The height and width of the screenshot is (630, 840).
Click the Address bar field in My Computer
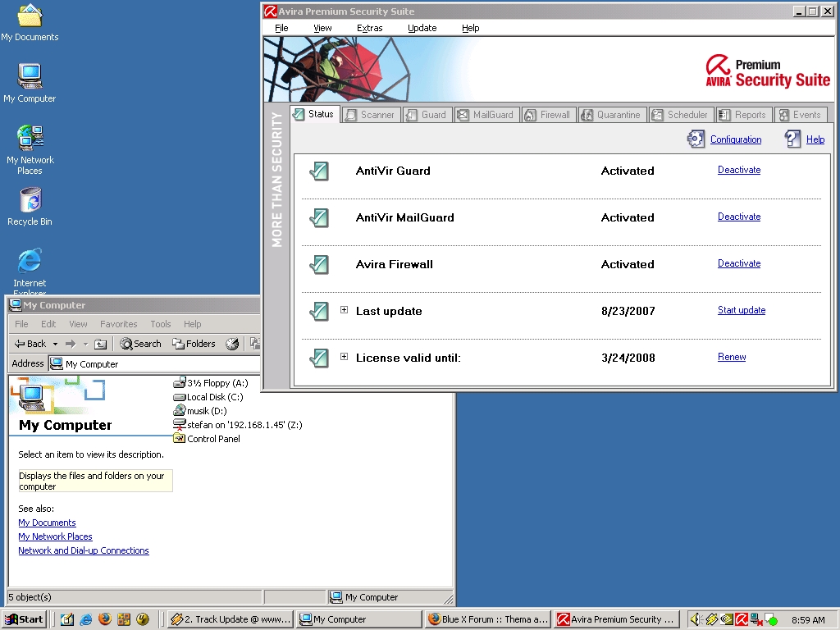tap(156, 363)
